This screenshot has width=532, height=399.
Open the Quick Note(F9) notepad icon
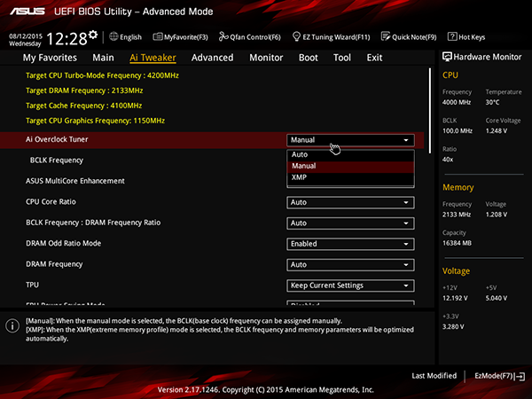click(x=386, y=36)
